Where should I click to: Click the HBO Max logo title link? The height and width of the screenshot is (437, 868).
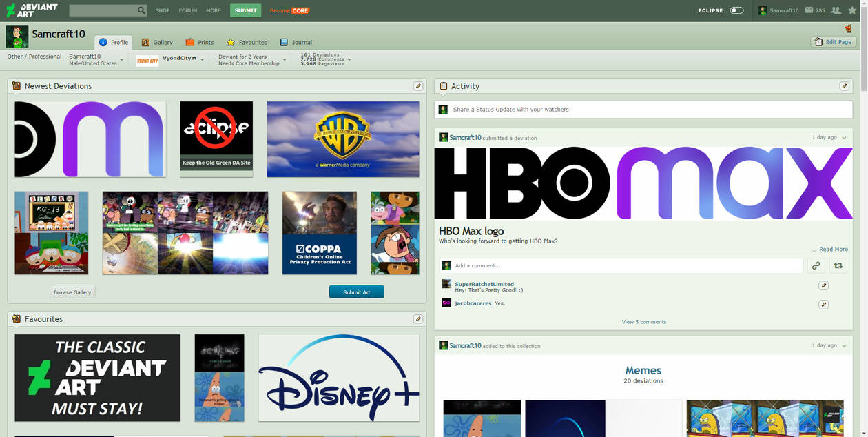[x=471, y=231]
